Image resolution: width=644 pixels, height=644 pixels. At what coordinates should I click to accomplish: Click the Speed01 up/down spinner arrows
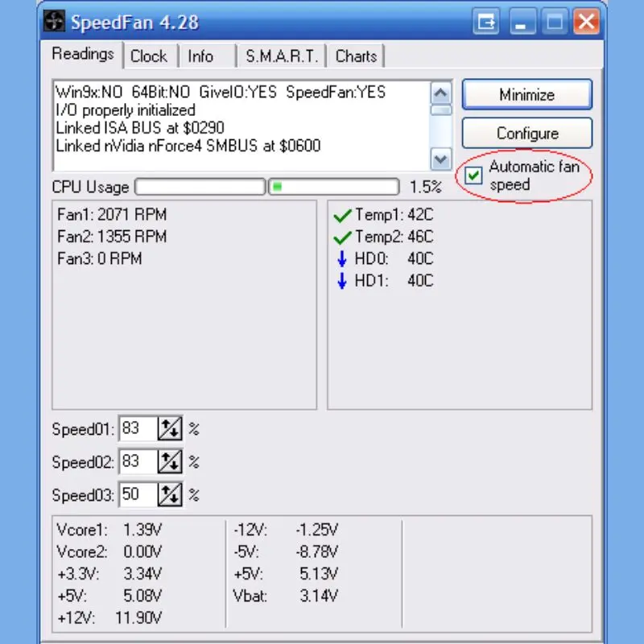click(x=170, y=429)
